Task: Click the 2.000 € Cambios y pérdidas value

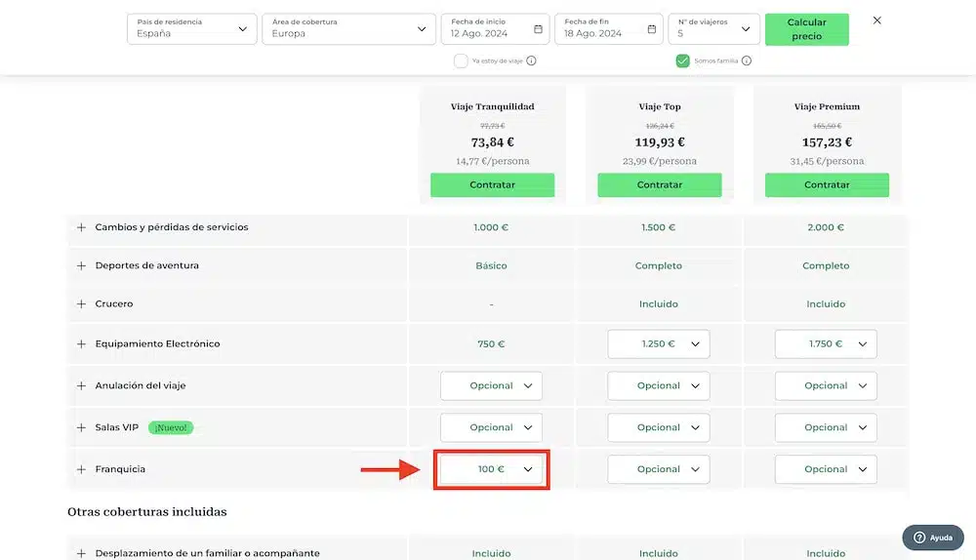Action: click(826, 227)
